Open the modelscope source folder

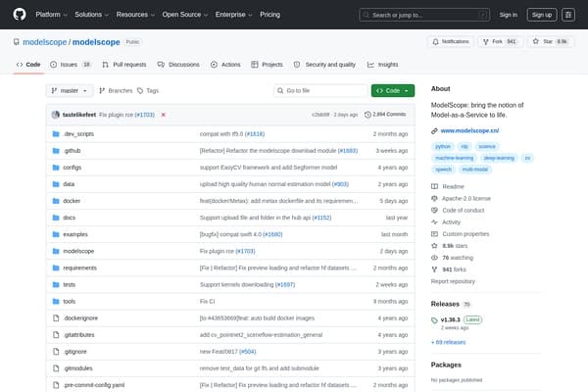(78, 251)
